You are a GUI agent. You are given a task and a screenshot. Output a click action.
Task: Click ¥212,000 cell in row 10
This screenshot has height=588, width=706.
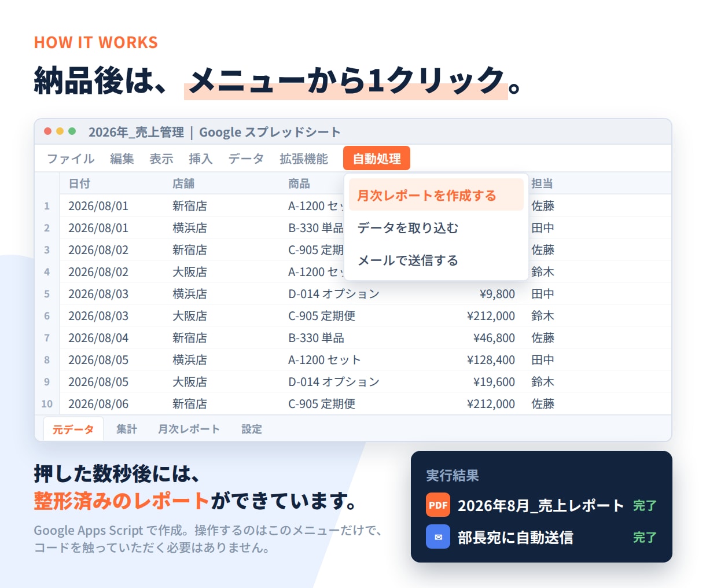491,403
